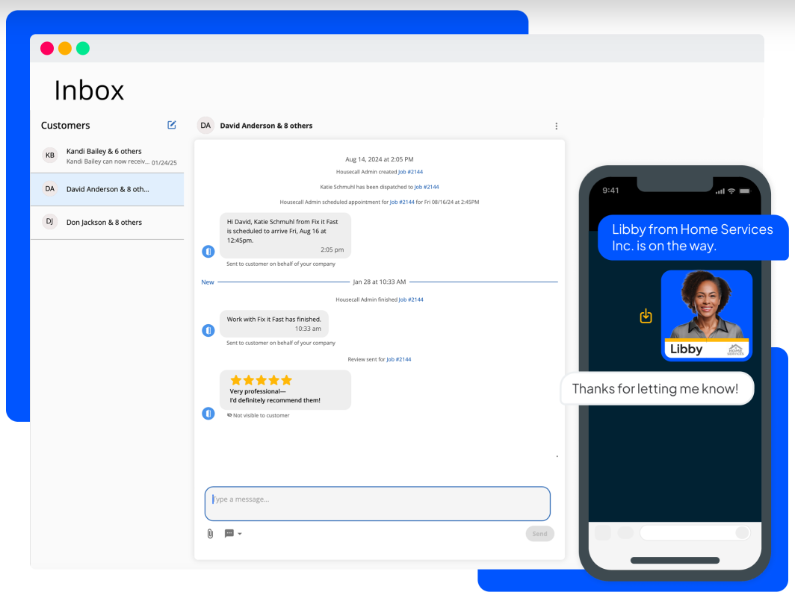This screenshot has height=600, width=795.
Task: Open Job #2144 link in created message
Action: (410, 172)
